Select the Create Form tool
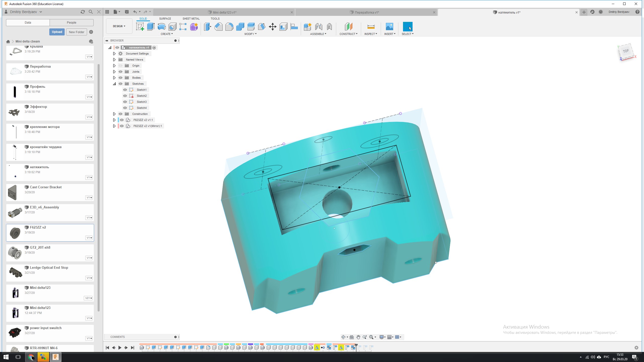644x362 pixels. coord(194,27)
